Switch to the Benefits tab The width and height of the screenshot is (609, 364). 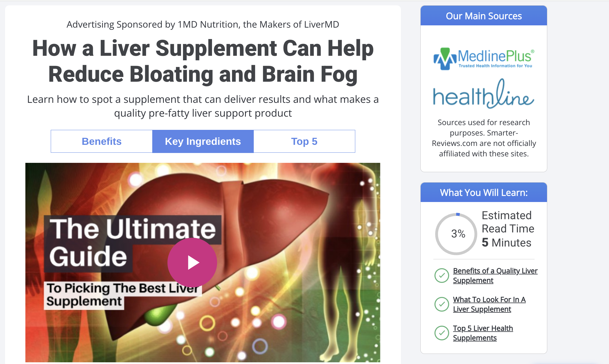[x=101, y=141]
